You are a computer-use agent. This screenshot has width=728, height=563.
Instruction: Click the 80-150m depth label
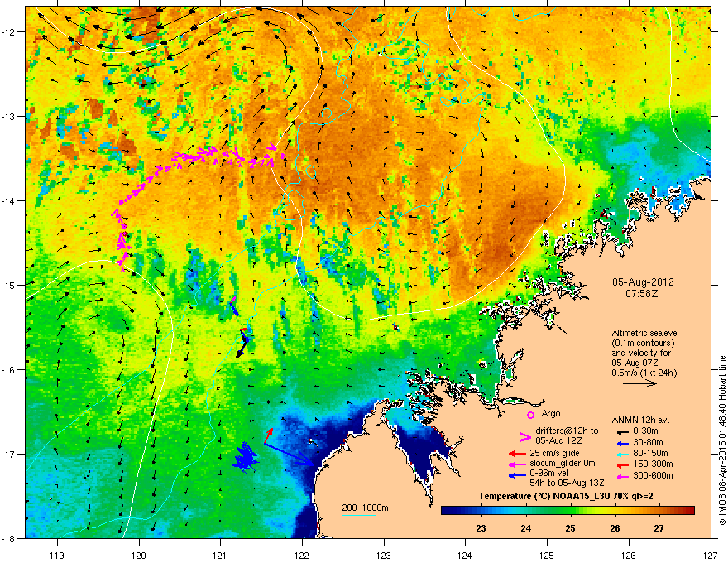[650, 453]
